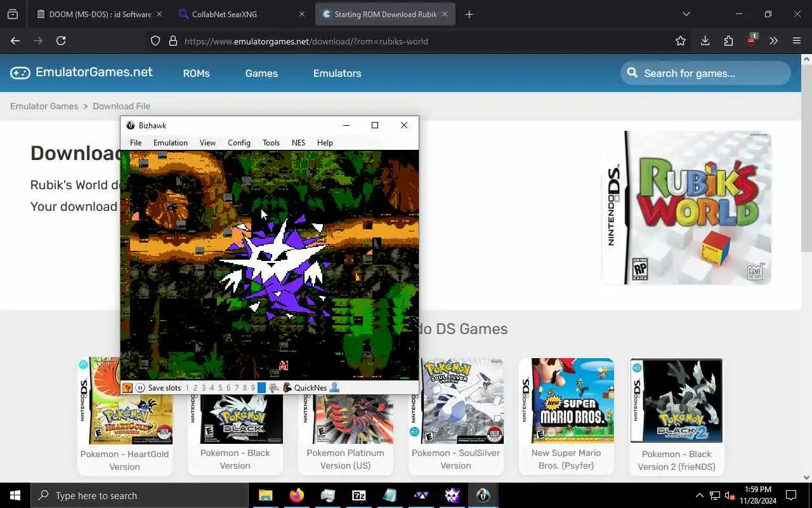The image size is (812, 508).
Task: Open the ROMs navigation link
Action: point(196,74)
